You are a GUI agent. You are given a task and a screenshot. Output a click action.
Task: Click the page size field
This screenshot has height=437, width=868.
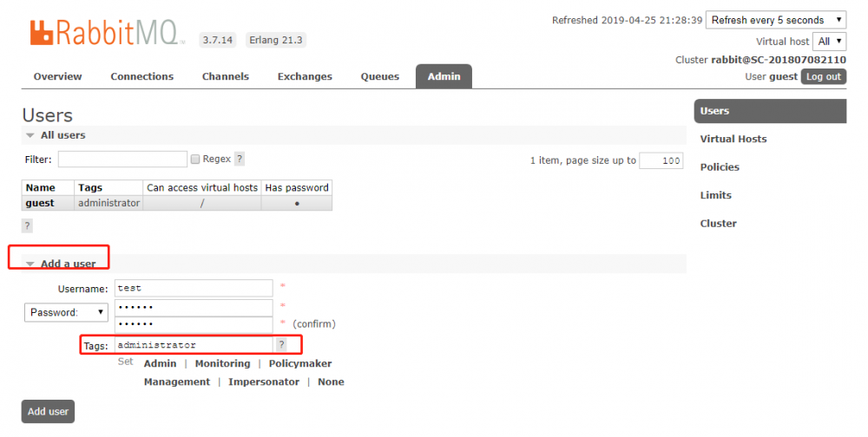pos(661,160)
